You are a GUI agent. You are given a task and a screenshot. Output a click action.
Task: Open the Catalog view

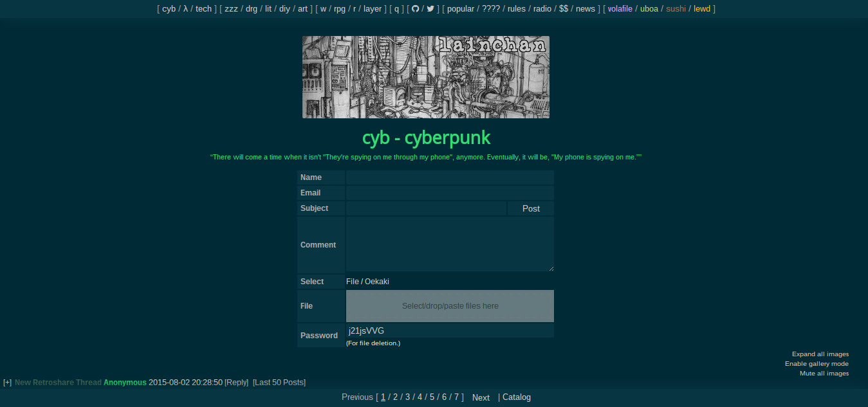coord(517,397)
